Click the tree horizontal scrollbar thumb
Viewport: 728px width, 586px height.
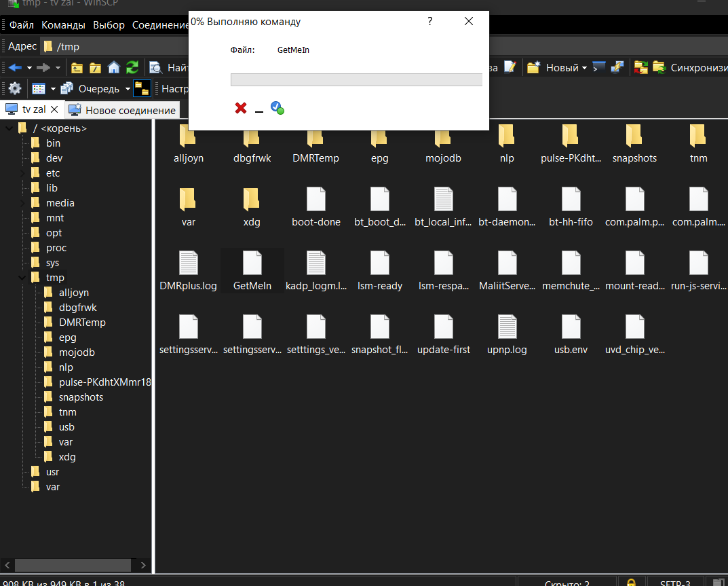click(x=73, y=565)
